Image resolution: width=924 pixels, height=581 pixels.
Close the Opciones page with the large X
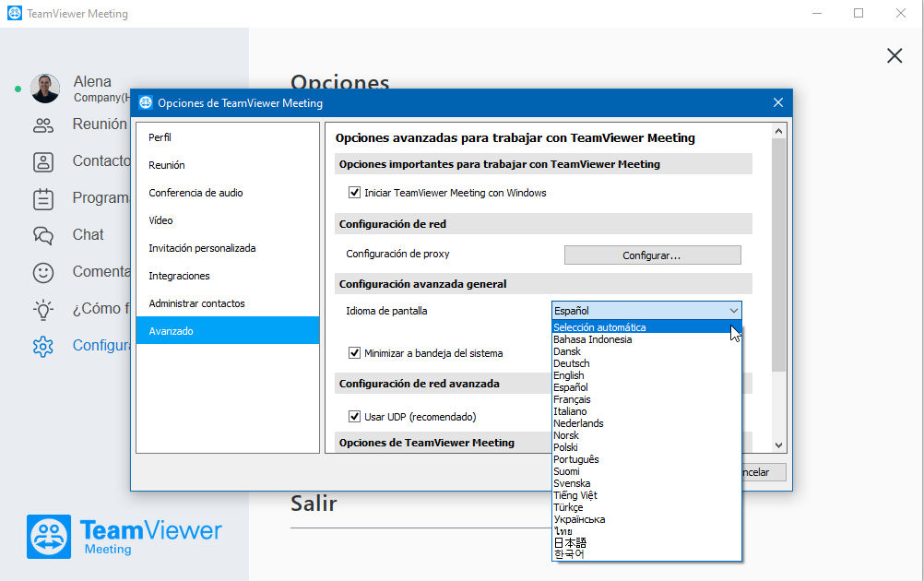point(894,55)
